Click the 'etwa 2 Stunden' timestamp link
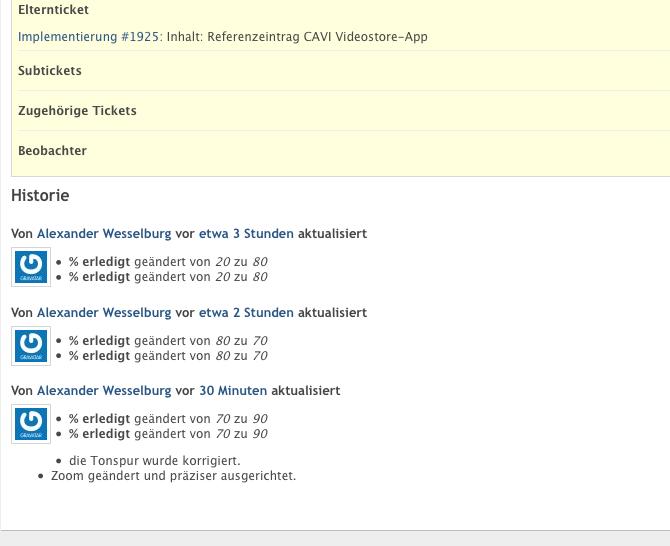 pos(246,313)
